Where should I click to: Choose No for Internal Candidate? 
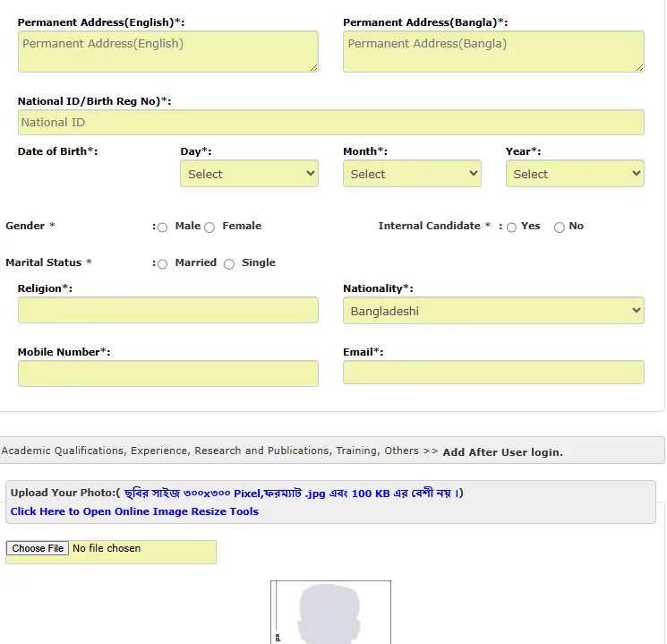pos(559,228)
